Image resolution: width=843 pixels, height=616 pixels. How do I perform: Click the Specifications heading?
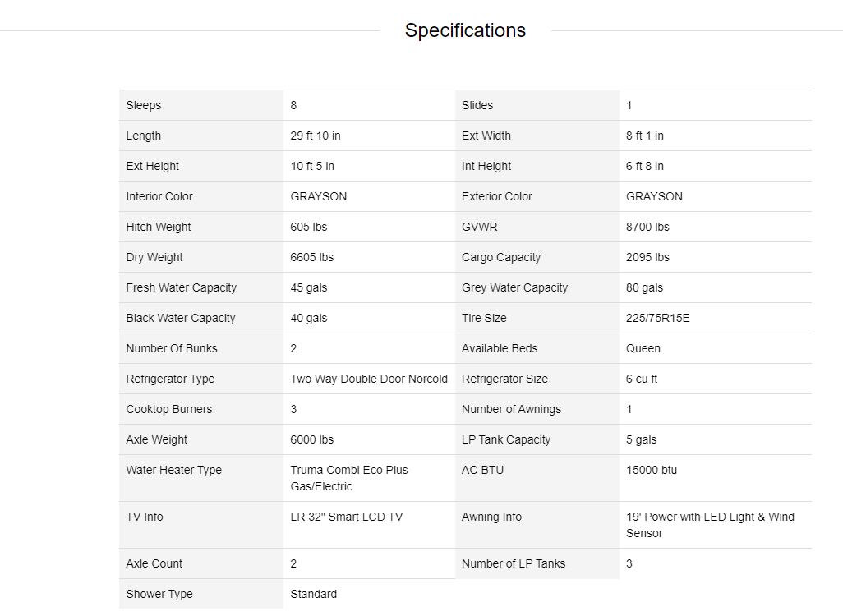coord(465,30)
